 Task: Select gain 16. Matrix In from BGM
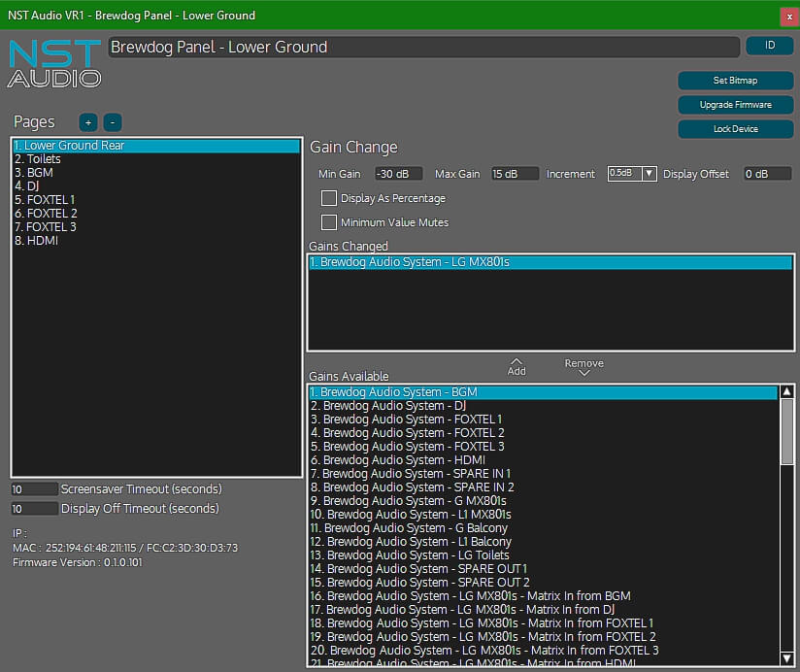(x=544, y=596)
